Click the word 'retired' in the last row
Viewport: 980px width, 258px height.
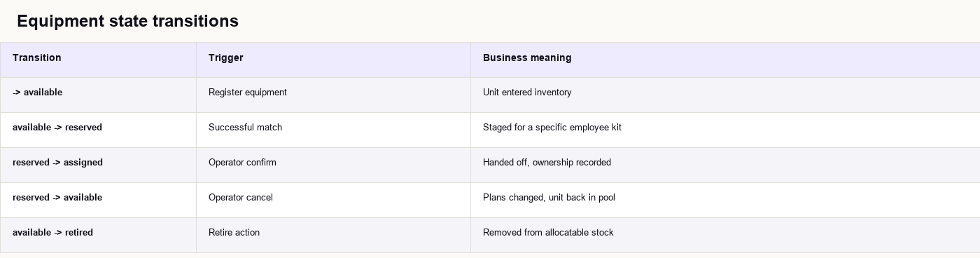79,233
